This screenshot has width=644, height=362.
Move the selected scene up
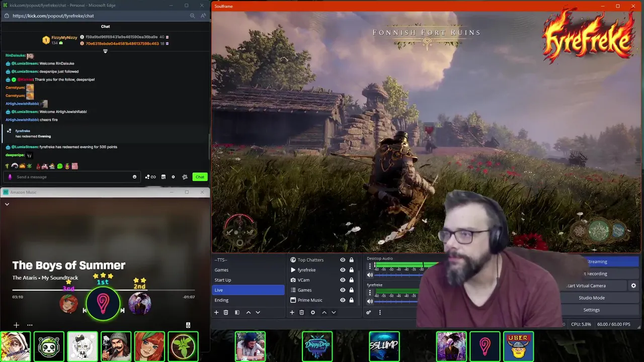[x=248, y=312]
